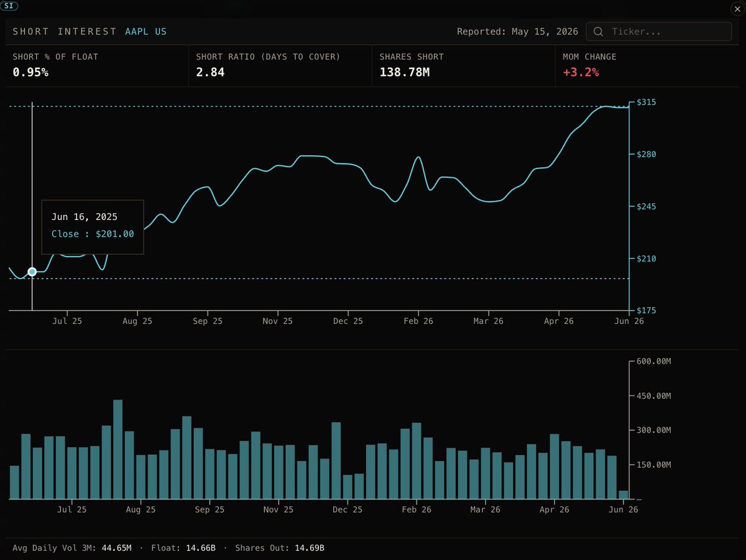
Task: Click the Float value 14.66B
Action: [200, 548]
